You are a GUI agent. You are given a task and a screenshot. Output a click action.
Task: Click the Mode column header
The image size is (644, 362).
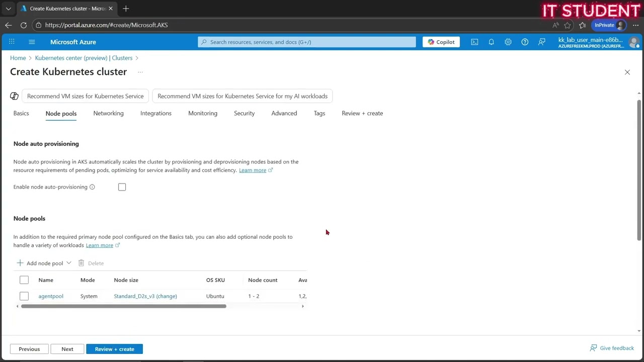coord(88,280)
